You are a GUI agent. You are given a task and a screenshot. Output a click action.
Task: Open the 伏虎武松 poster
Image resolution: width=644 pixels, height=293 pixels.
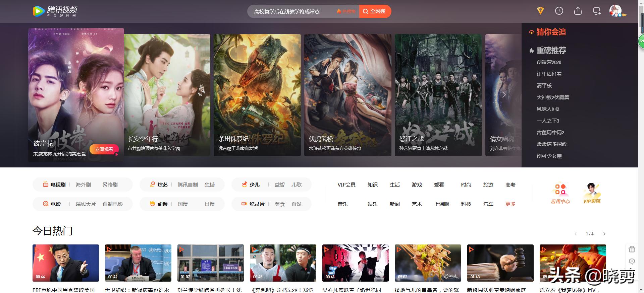[x=348, y=95]
